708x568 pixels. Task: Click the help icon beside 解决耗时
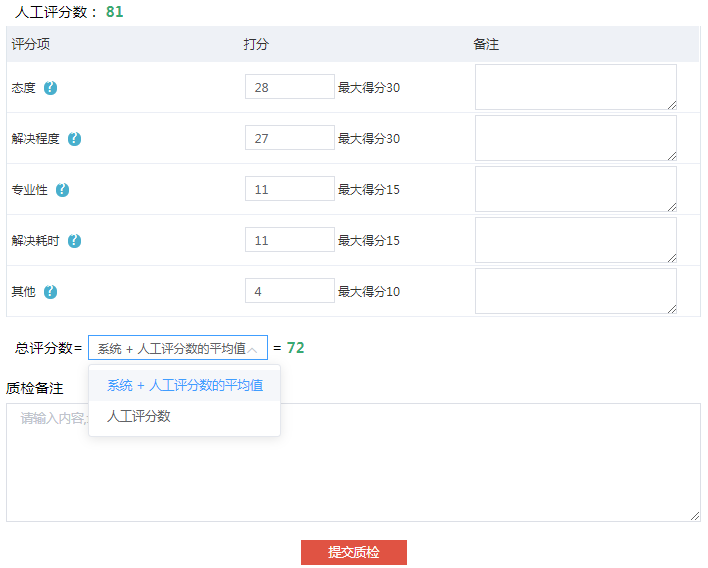pos(74,241)
